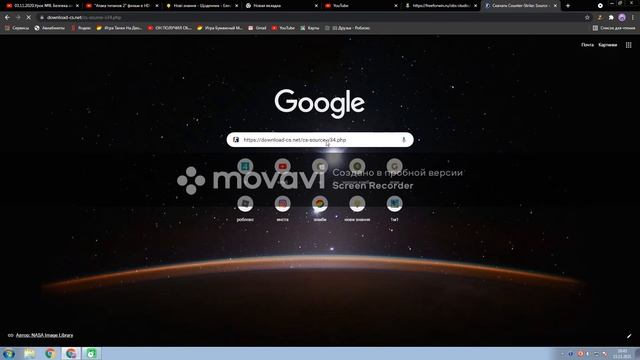The width and height of the screenshot is (640, 360).
Task: Open the Google apps grid
Action: pos(629,45)
